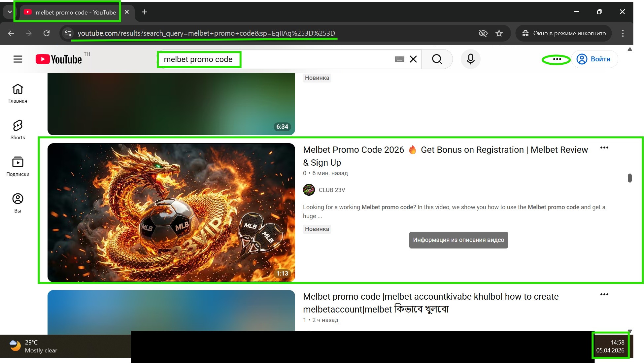This screenshot has height=363, width=644.
Task: Open the YouTube hamburger guide menu
Action: tap(18, 59)
